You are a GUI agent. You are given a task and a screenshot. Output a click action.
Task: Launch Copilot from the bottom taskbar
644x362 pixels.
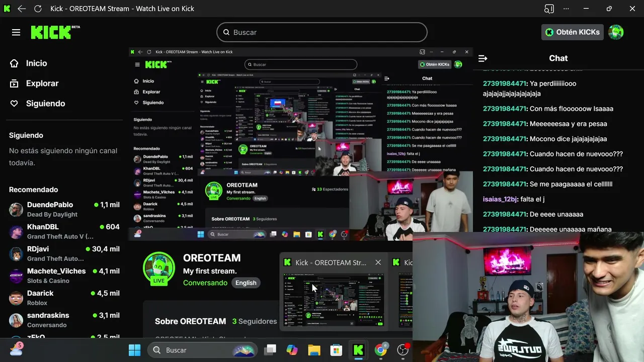click(292, 350)
